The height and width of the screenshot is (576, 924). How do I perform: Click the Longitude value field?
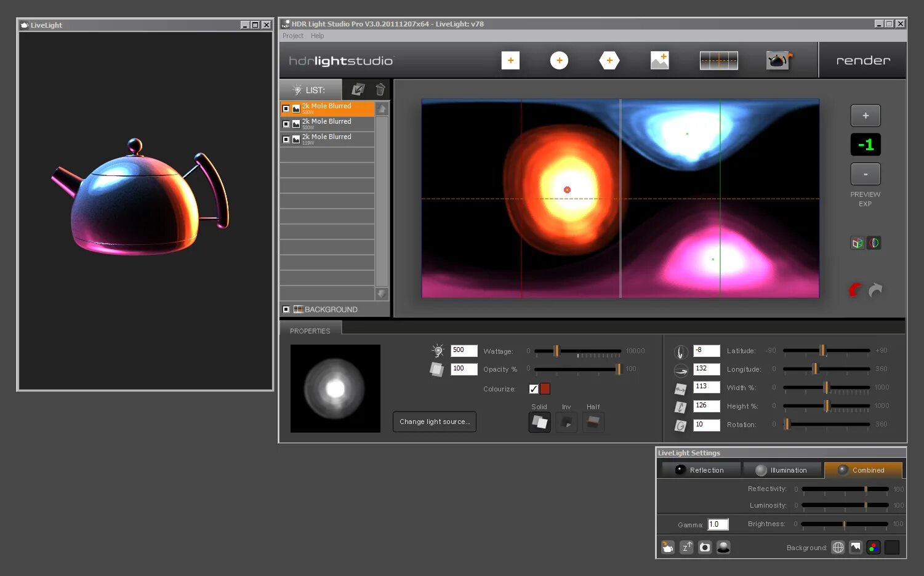(707, 369)
